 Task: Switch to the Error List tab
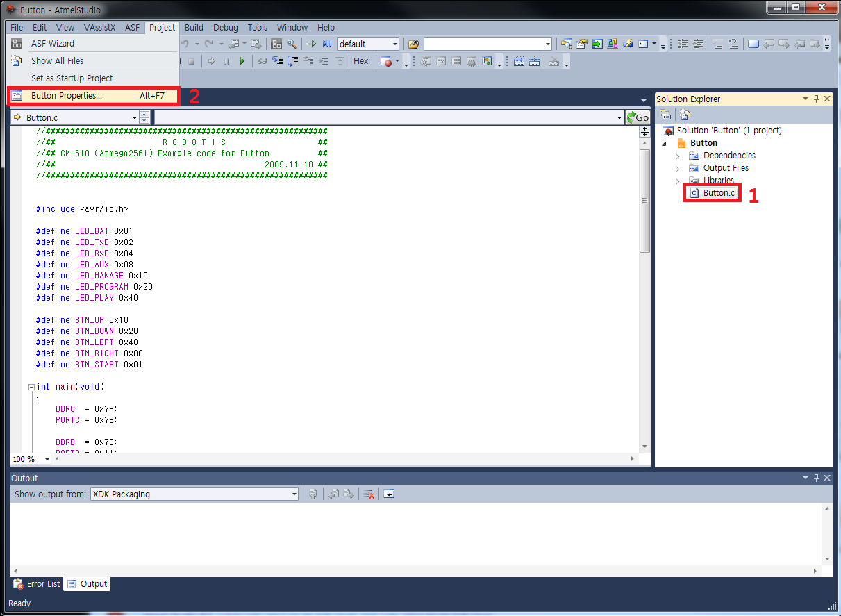pos(37,583)
